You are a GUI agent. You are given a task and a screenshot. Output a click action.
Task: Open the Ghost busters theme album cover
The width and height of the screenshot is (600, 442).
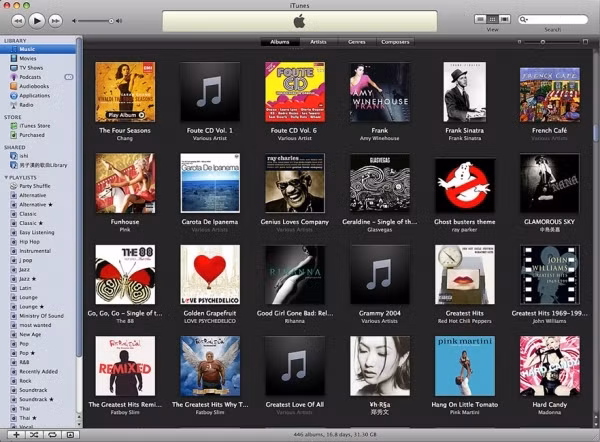pyautogui.click(x=464, y=183)
